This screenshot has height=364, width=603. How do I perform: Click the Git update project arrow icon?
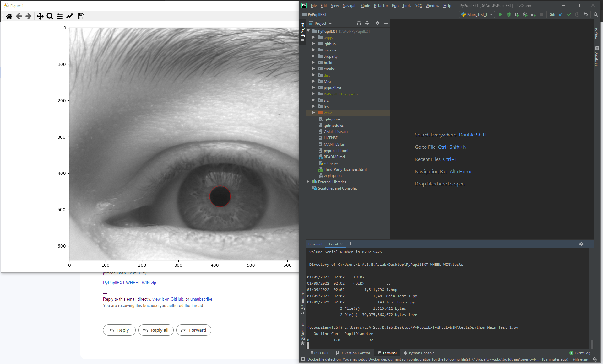(x=561, y=14)
